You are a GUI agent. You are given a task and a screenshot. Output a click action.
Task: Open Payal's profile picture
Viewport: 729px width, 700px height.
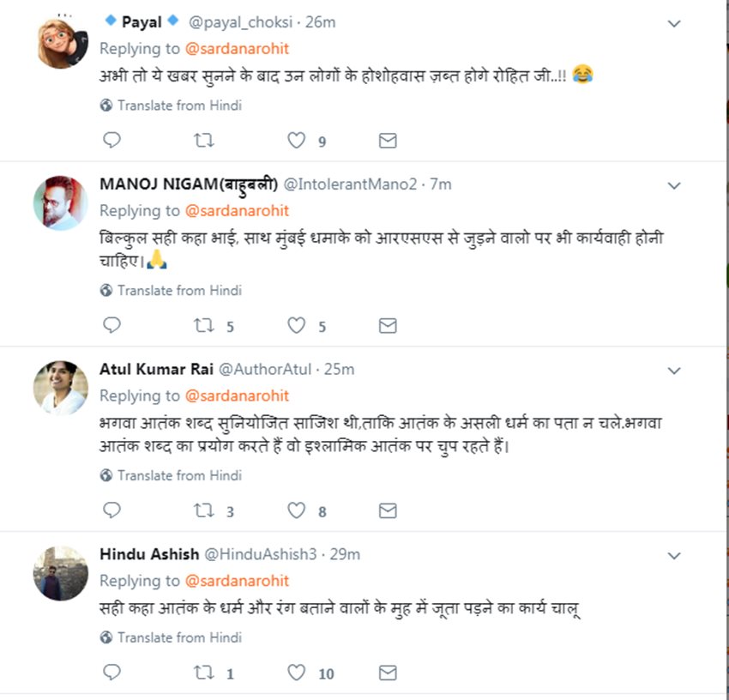pyautogui.click(x=61, y=41)
